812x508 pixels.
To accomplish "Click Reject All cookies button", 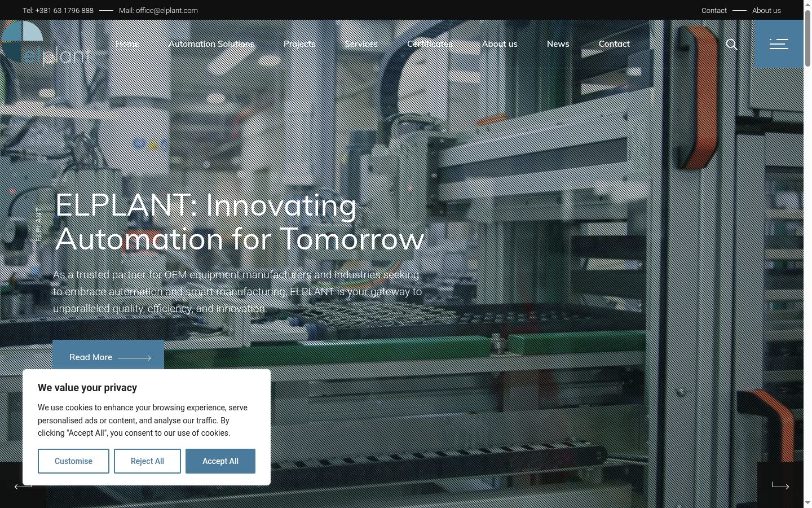I will [x=147, y=461].
